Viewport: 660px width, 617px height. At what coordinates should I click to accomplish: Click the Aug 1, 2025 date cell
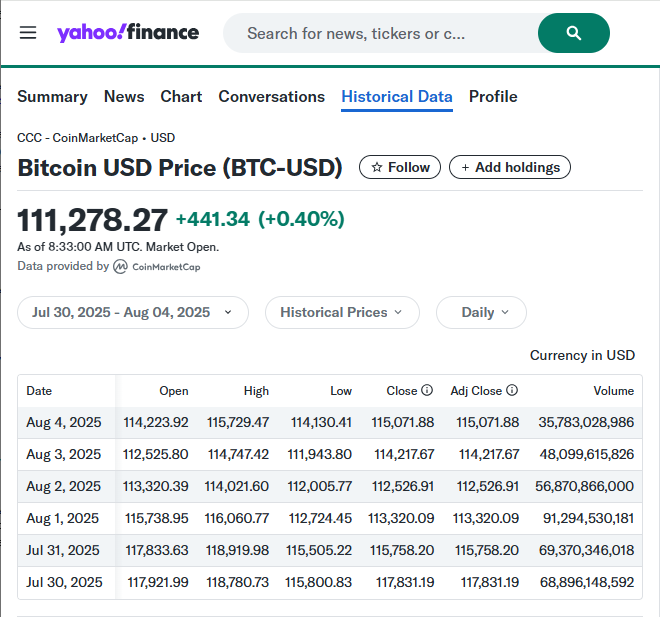pos(62,518)
